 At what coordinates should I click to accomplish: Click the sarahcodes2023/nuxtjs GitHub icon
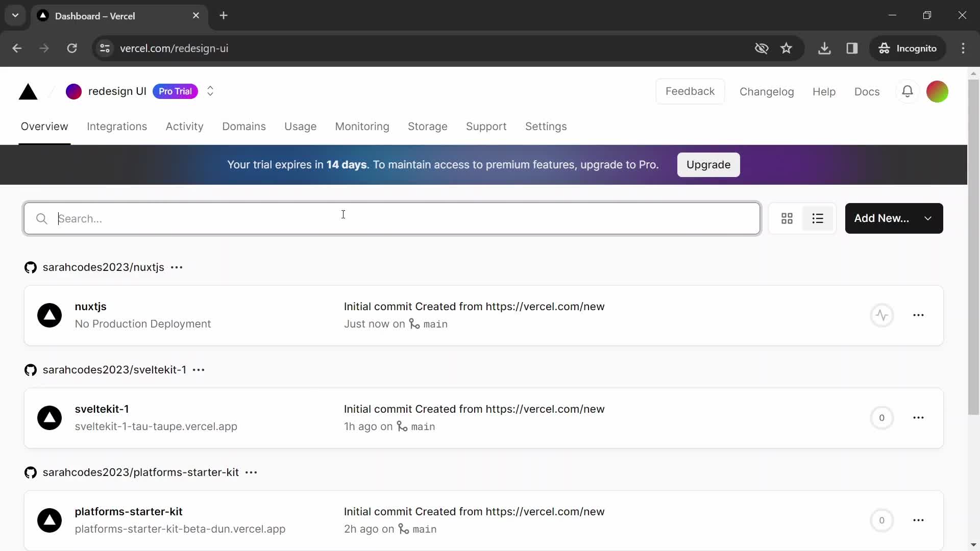coord(30,267)
